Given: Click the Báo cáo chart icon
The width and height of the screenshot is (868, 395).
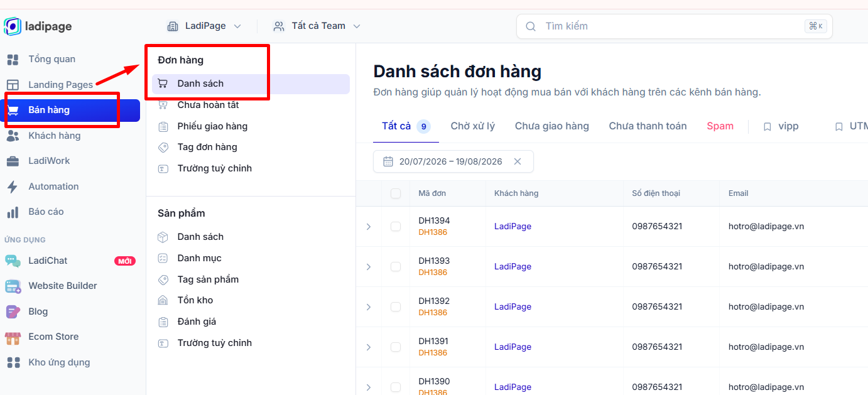Looking at the screenshot, I should 13,212.
